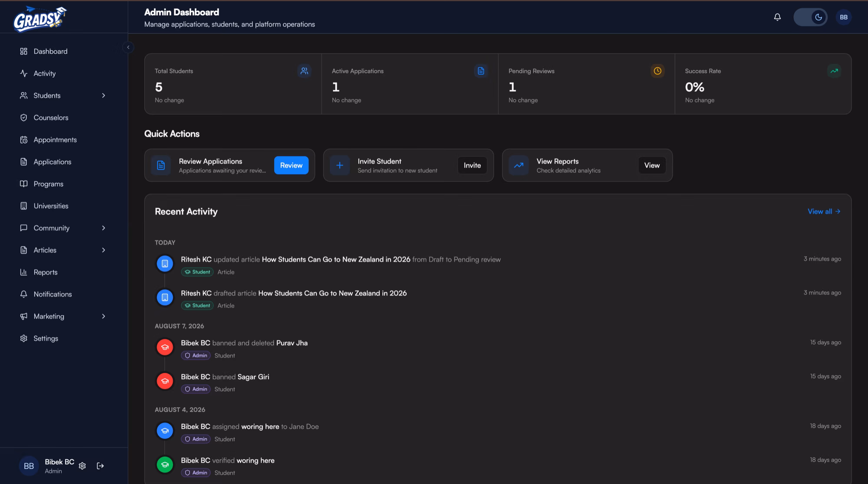Expand the Community submenu chevron
This screenshot has width=868, height=484.
point(103,228)
